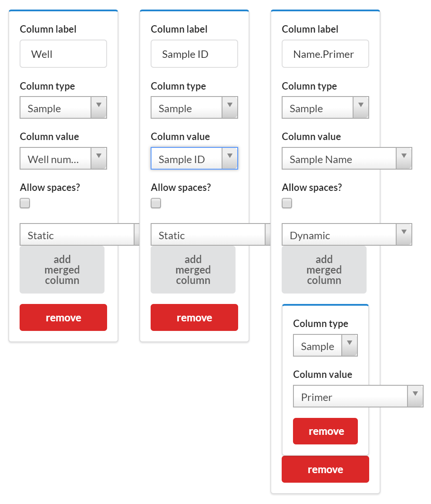Open the Sample ID column value dropdown

point(194,159)
